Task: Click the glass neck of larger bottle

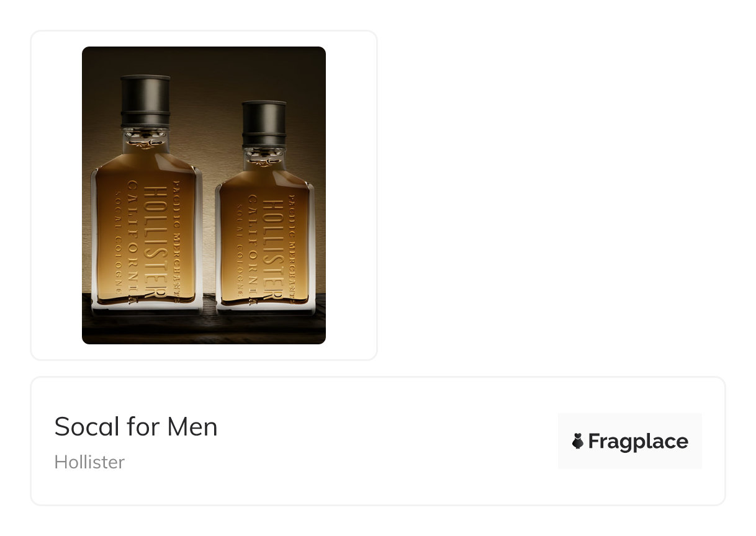Action: [x=145, y=139]
